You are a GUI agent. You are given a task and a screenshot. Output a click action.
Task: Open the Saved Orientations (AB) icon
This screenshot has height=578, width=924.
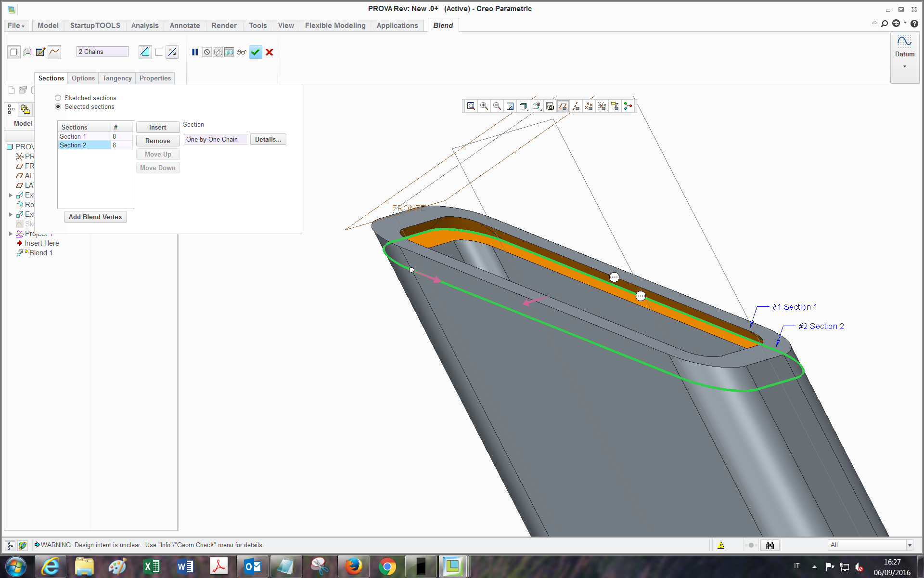coord(537,106)
